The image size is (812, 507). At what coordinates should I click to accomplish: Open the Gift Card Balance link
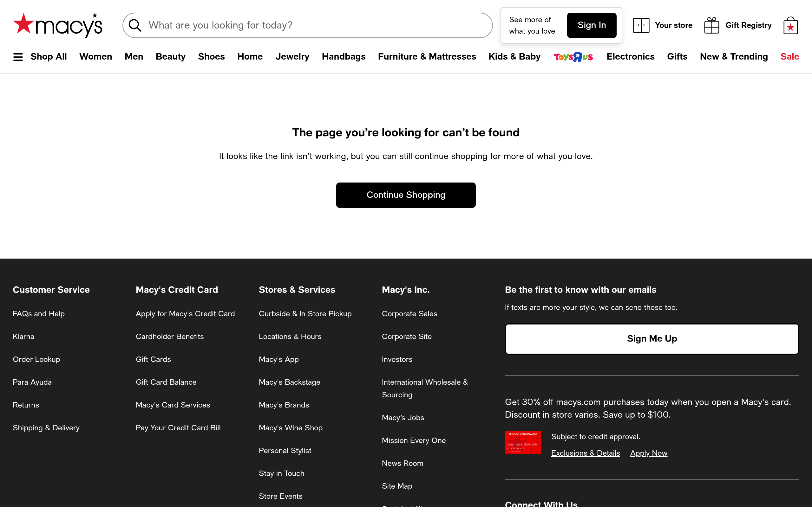tap(166, 382)
